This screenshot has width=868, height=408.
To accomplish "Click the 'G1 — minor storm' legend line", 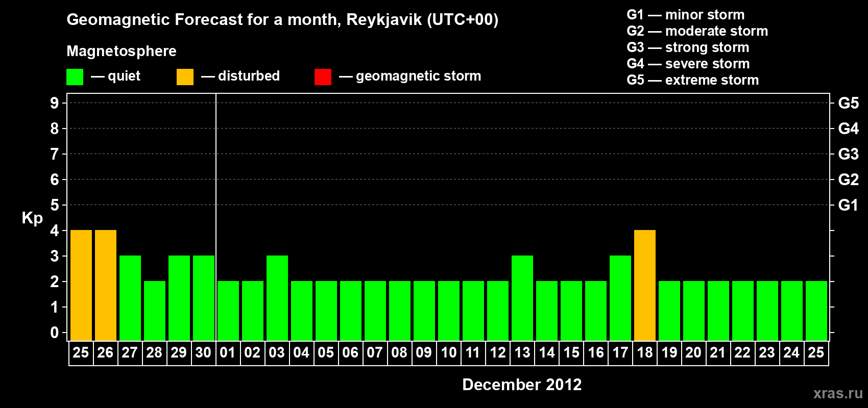I will pos(686,15).
